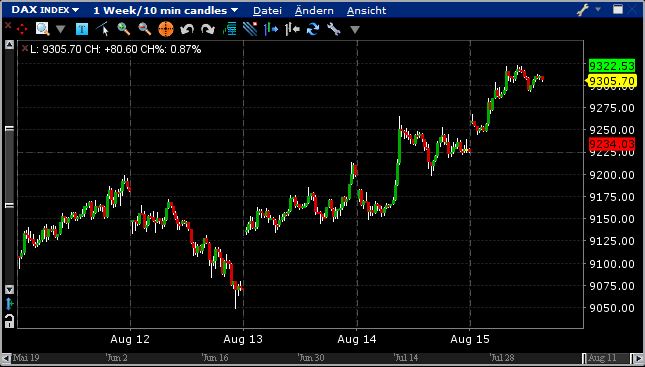Click the title bar wrench configuration icon

tap(583, 10)
